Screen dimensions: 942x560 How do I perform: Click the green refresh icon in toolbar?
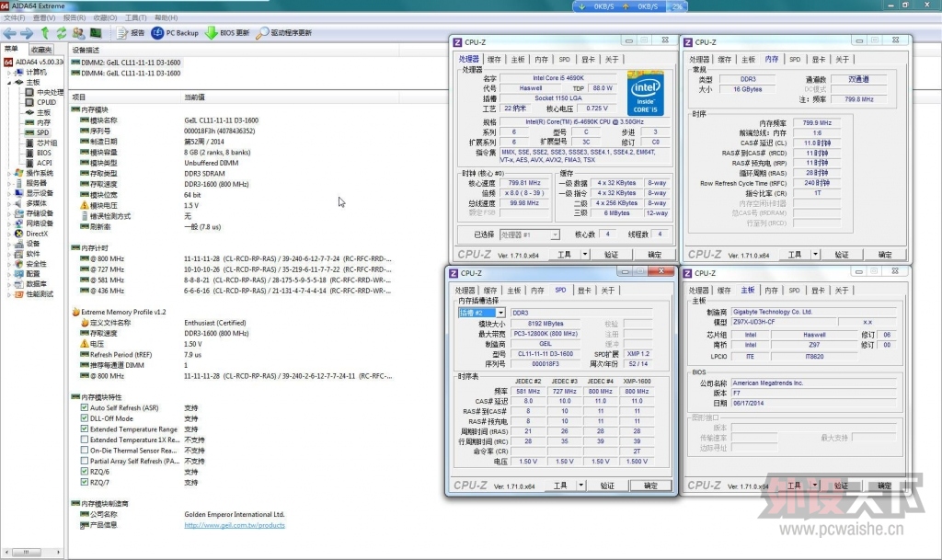62,33
